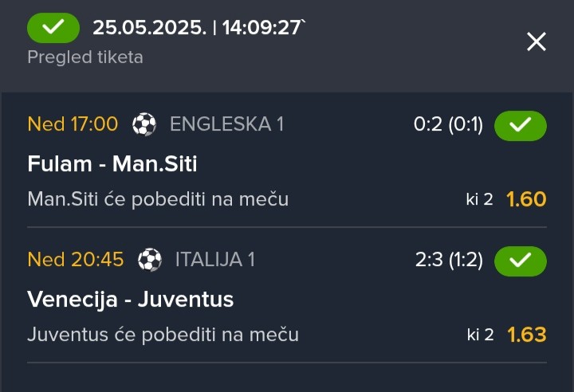Click the soccer ball icon beside ENGLESKA 1
The image size is (574, 392).
[144, 124]
